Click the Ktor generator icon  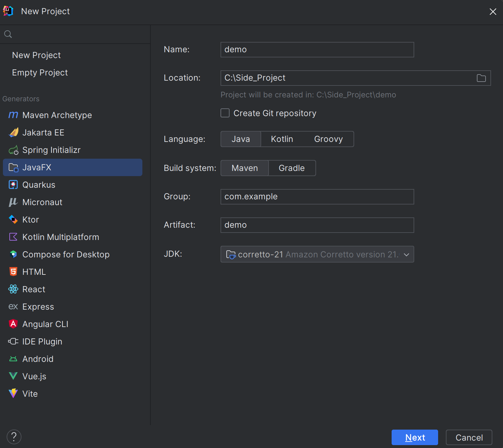13,219
